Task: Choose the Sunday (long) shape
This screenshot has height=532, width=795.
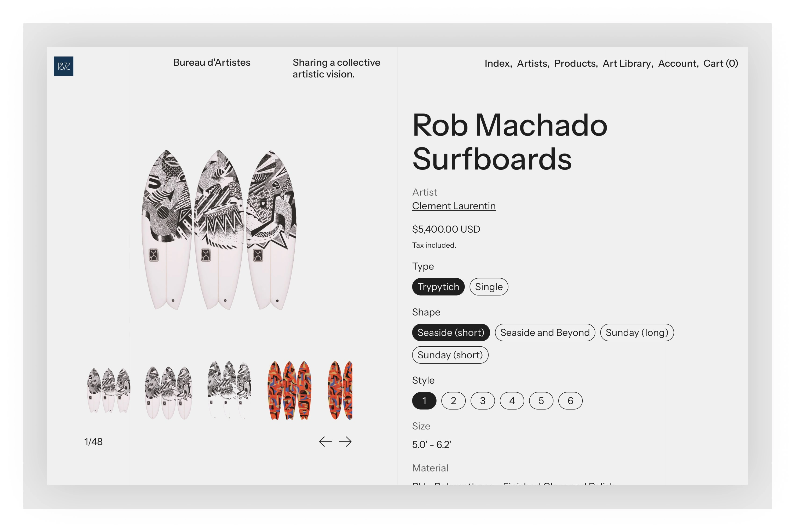Action: point(637,332)
